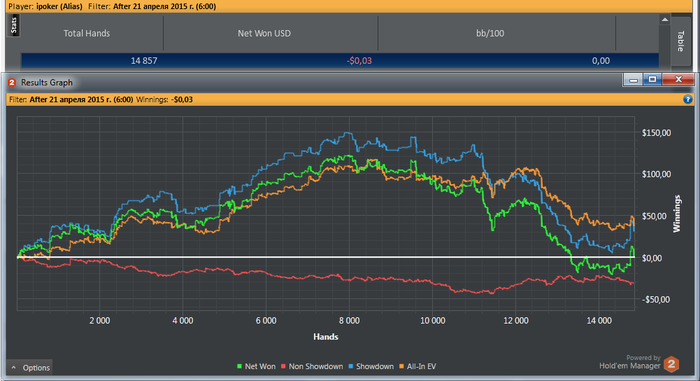Click the blue help icon in filter bar
Image resolution: width=700 pixels, height=381 pixels.
(688, 99)
